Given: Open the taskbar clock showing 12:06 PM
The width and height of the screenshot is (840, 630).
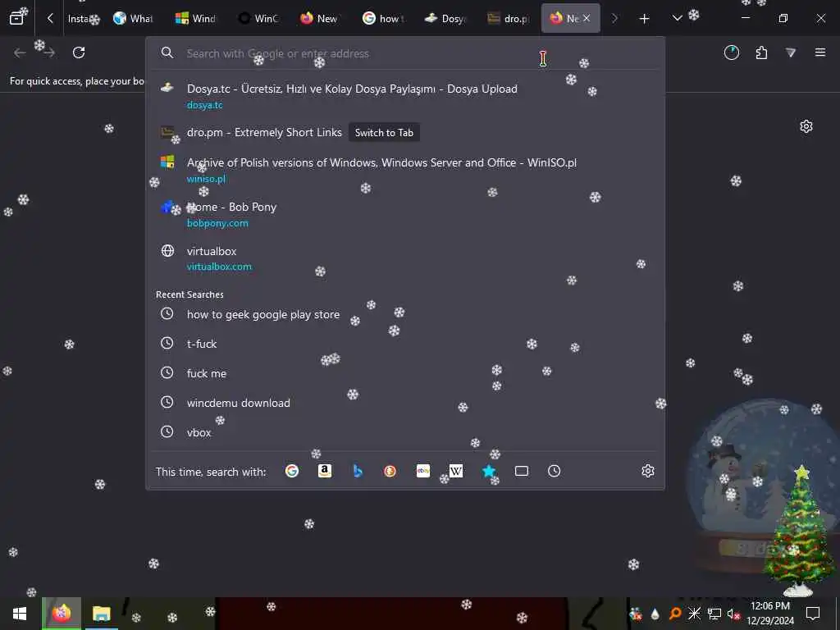Looking at the screenshot, I should tap(770, 614).
